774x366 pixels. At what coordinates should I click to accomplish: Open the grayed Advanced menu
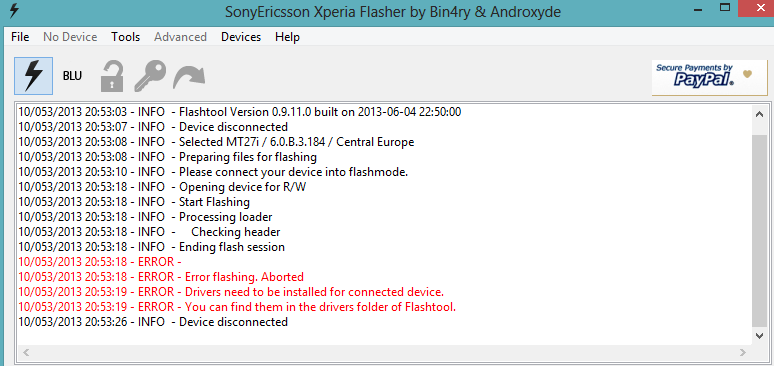[180, 37]
